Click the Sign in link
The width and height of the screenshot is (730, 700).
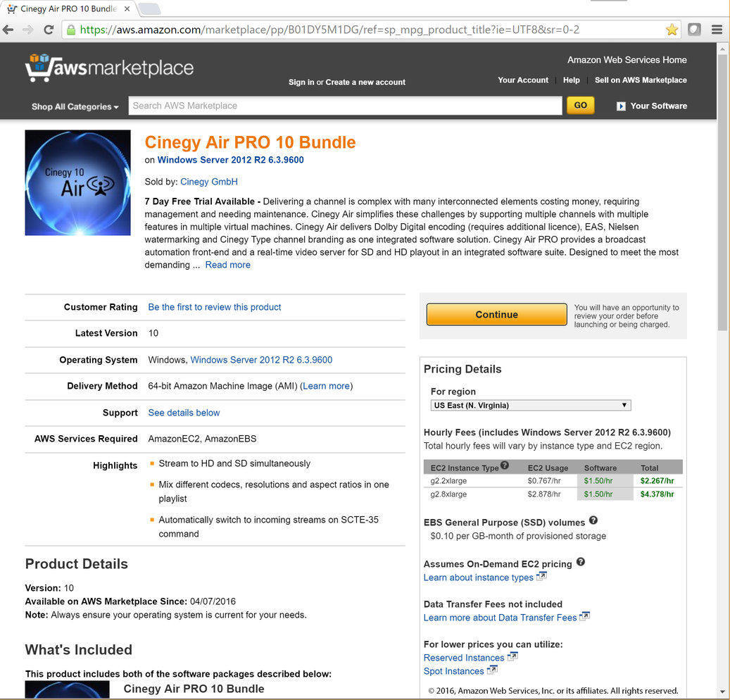click(301, 82)
